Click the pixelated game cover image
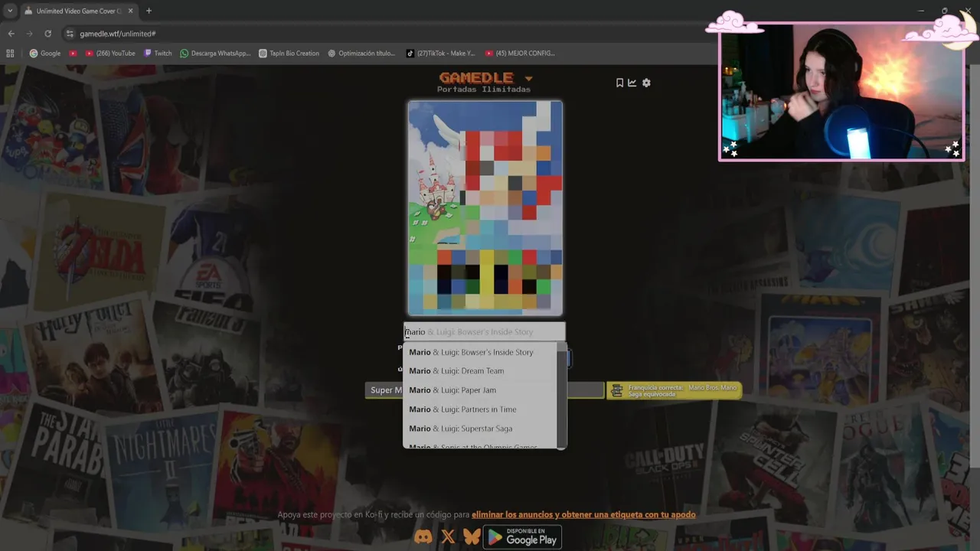This screenshot has height=551, width=980. pyautogui.click(x=485, y=208)
